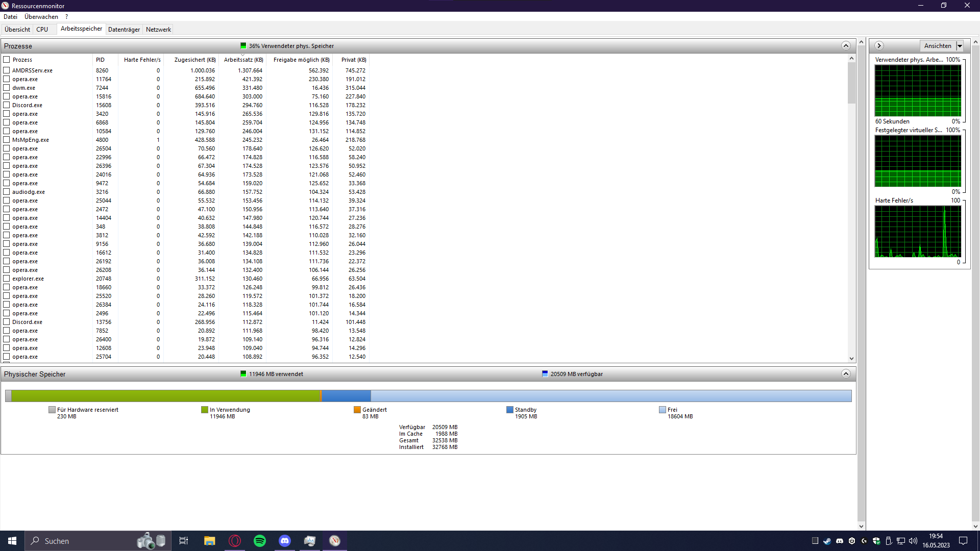The image size is (980, 551).
Task: Switch to the CPU tab
Action: click(42, 30)
